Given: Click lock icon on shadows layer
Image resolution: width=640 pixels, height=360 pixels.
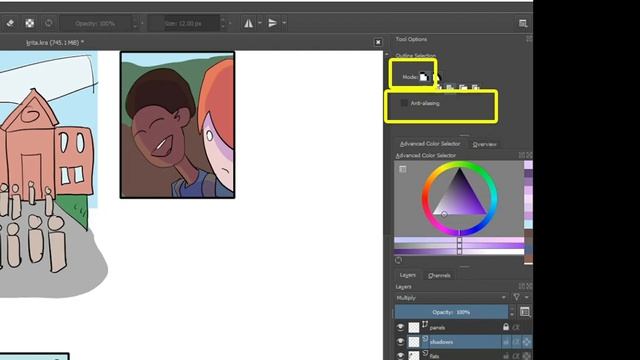Looking at the screenshot, I should (x=506, y=342).
